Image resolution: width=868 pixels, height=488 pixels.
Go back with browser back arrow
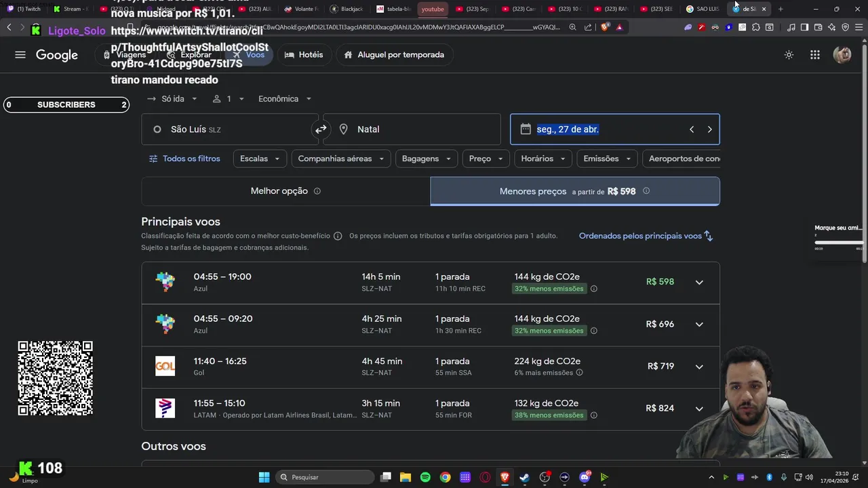9,27
